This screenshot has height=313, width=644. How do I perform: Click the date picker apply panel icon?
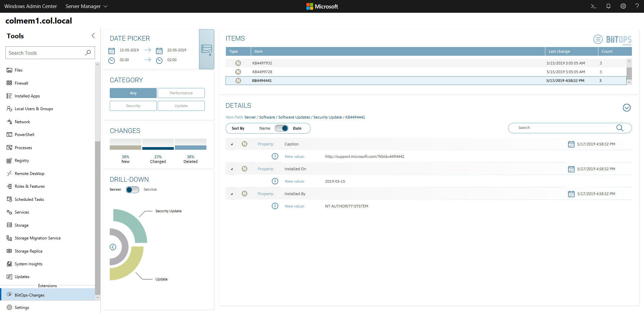coord(206,49)
